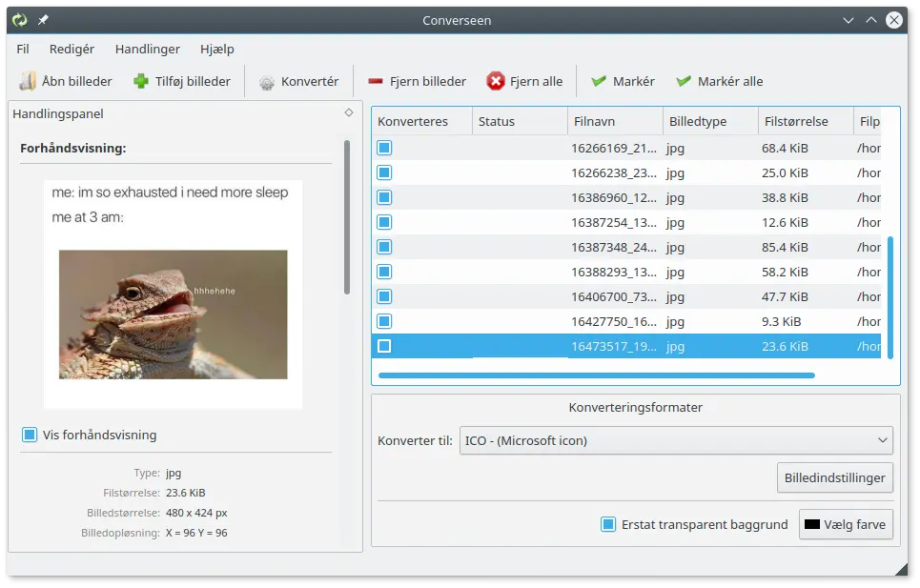
Task: Click the horizontal scrollbar of the file list
Action: pos(597,375)
